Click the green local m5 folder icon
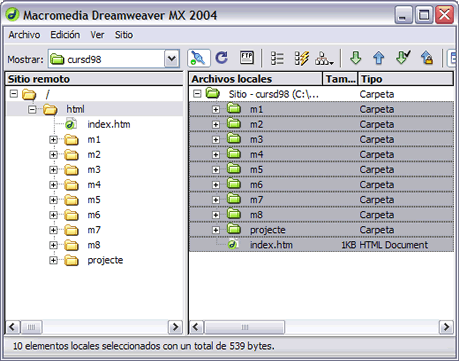The height and width of the screenshot is (361, 460). 234,169
